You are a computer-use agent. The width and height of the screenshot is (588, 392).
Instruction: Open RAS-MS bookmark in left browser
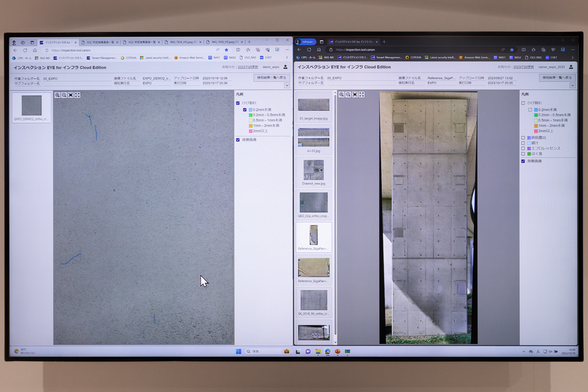42,58
